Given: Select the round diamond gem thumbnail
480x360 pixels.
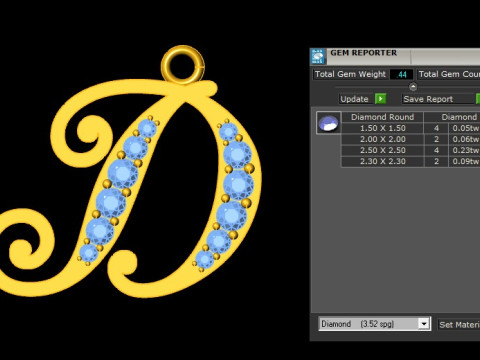Looking at the screenshot, I should tap(329, 123).
